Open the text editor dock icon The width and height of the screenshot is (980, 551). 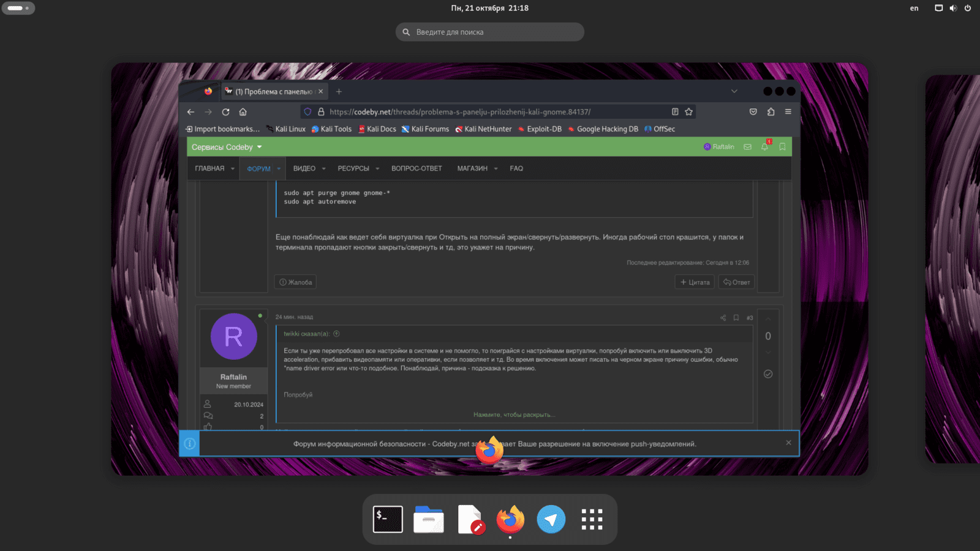click(x=470, y=519)
